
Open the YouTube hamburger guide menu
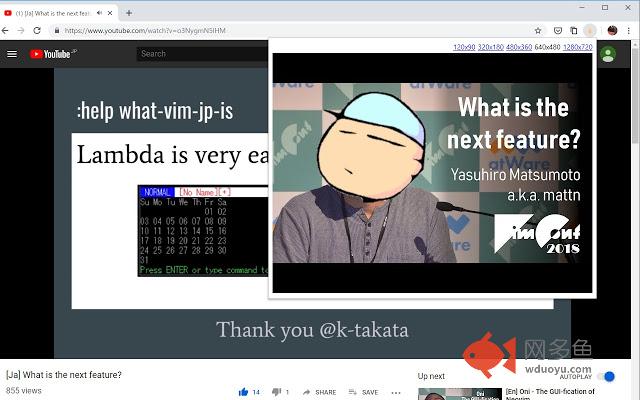point(12,54)
